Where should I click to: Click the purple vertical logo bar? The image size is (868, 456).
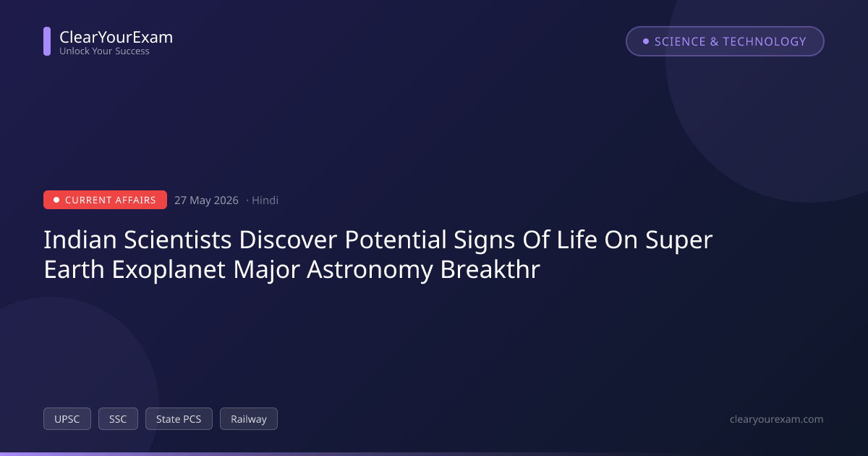coord(47,41)
